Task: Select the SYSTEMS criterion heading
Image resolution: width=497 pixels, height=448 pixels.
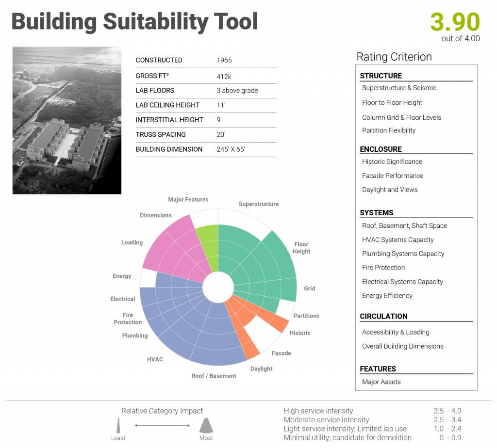Action: tap(377, 213)
